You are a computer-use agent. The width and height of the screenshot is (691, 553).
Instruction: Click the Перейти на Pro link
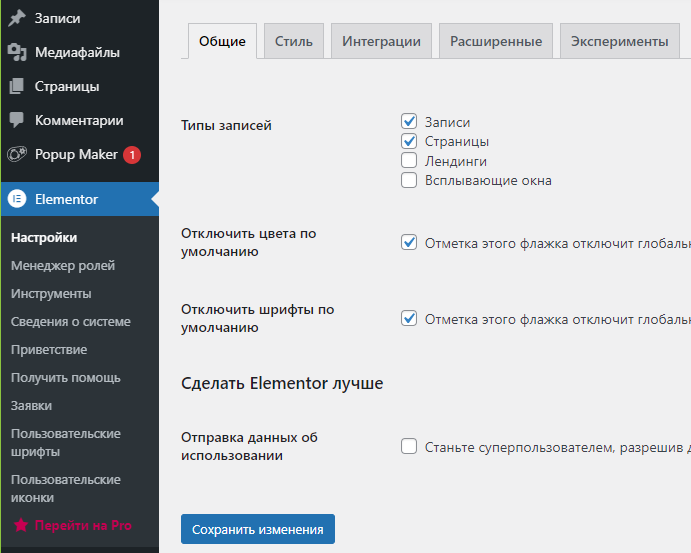pos(83,525)
